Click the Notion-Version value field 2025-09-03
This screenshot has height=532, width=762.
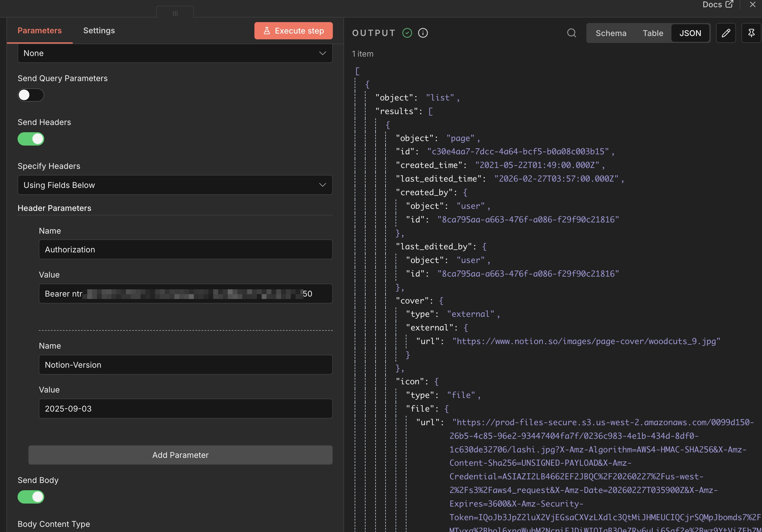click(185, 408)
